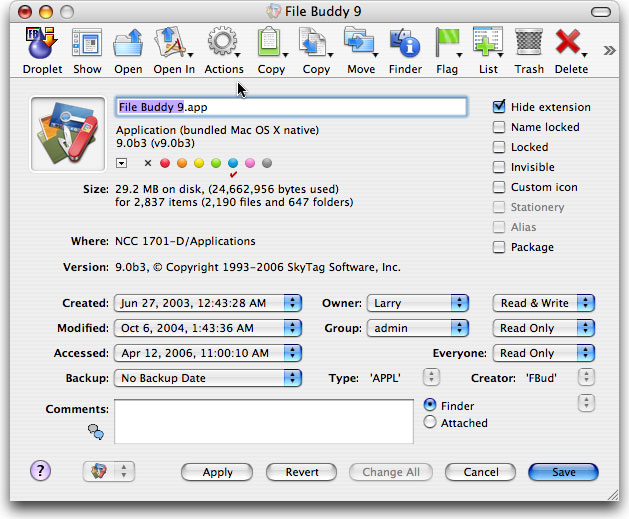Check the Custom icon checkbox
The width and height of the screenshot is (629, 519).
click(x=499, y=187)
